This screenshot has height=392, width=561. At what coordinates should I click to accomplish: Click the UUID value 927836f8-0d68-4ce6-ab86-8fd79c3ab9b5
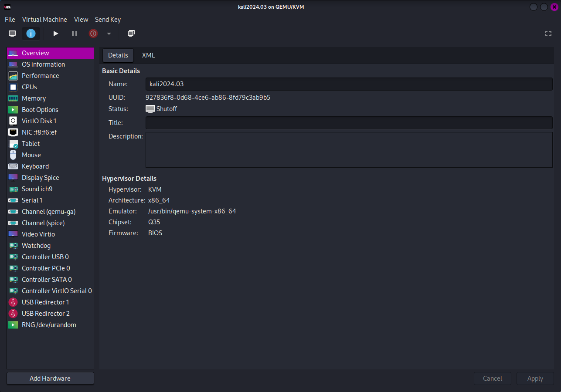coord(208,98)
